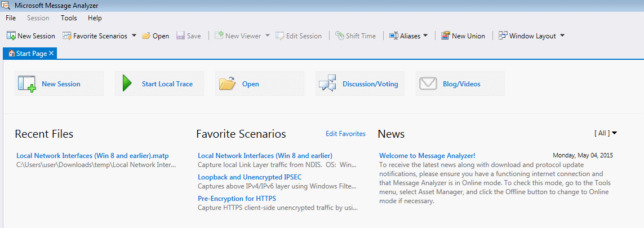The width and height of the screenshot is (644, 228).
Task: Expand the Favorite Scenarios dropdown arrow
Action: tap(134, 36)
